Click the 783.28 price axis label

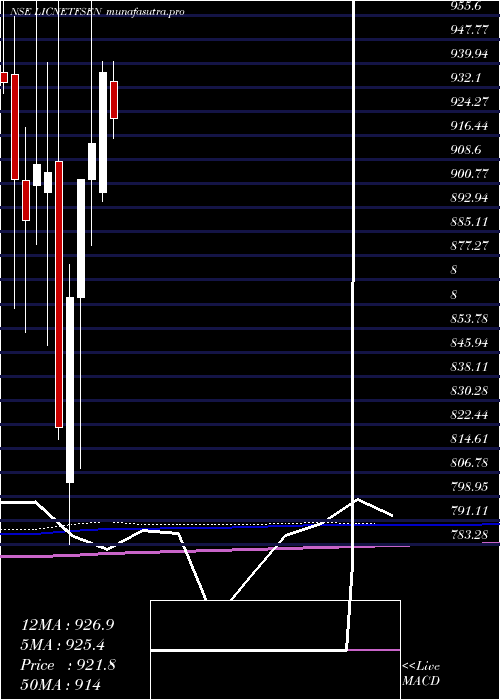(x=470, y=535)
